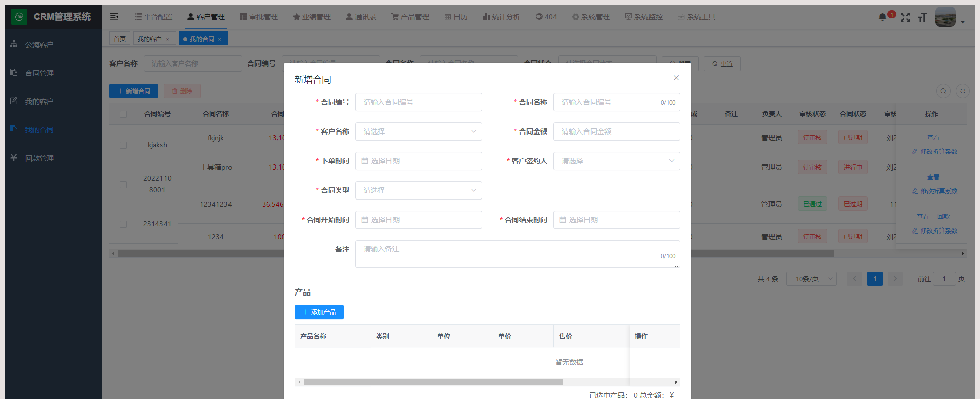
Task: Switch to the 我的客户 tab
Action: 150,39
